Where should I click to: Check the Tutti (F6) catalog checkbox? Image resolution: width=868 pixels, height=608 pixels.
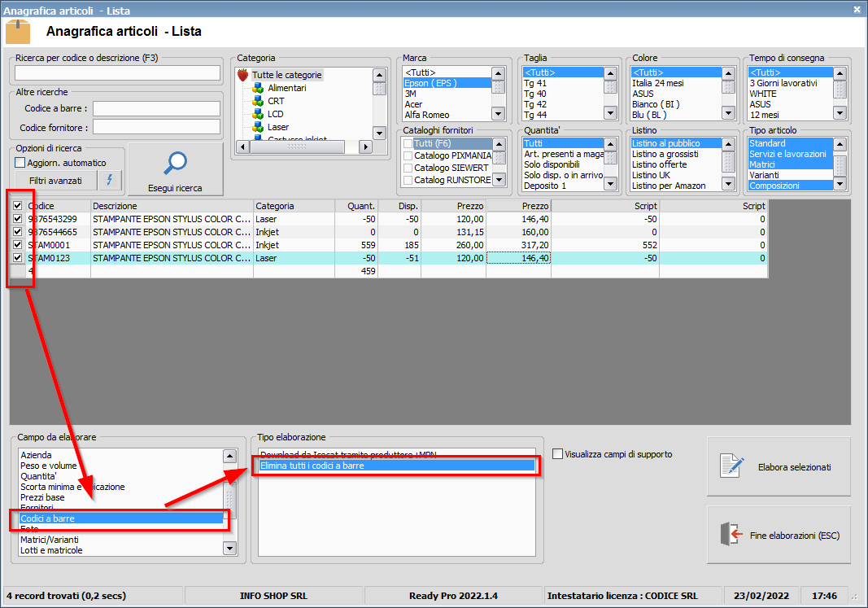coord(408,143)
